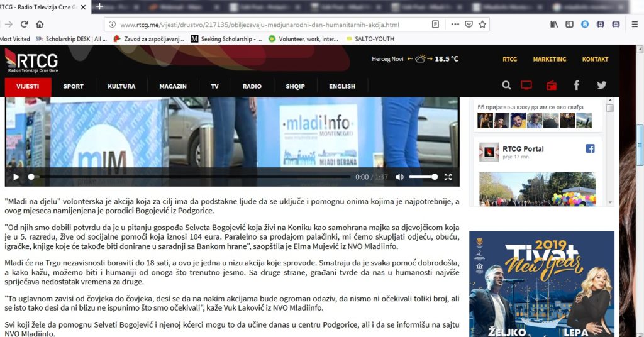Open Firefox hamburger menu

click(x=635, y=25)
